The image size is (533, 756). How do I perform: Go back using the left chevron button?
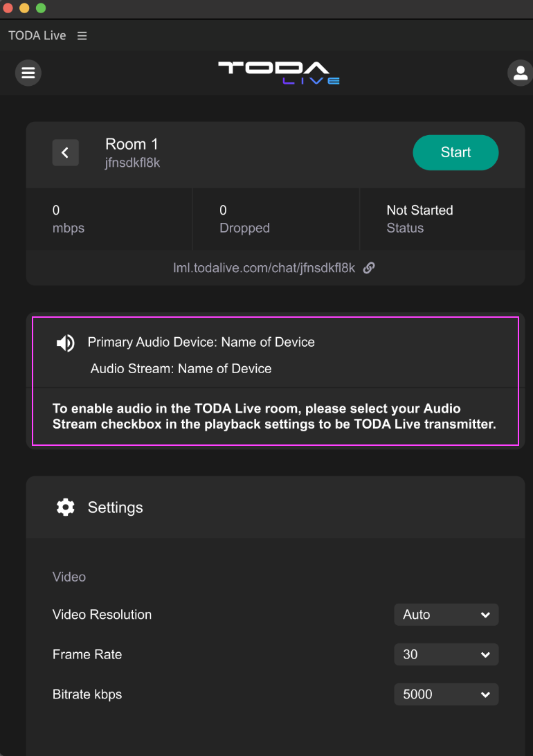(x=66, y=153)
